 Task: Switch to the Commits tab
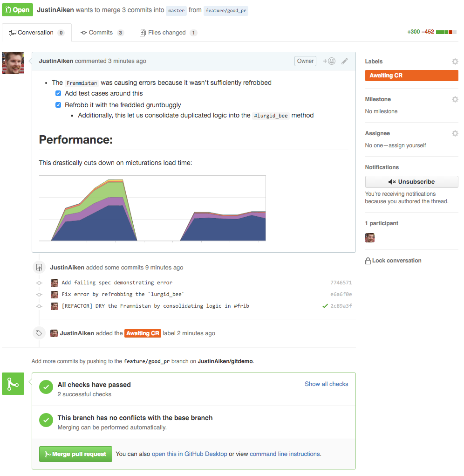[x=102, y=33]
